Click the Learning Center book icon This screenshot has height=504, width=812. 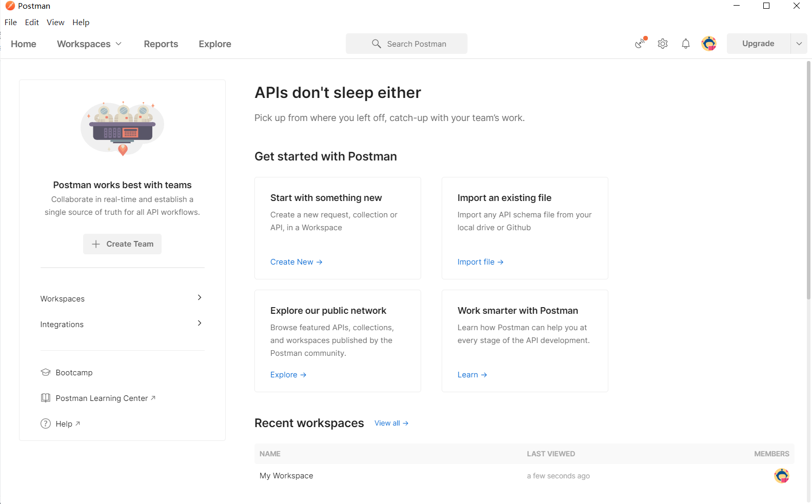(x=46, y=398)
